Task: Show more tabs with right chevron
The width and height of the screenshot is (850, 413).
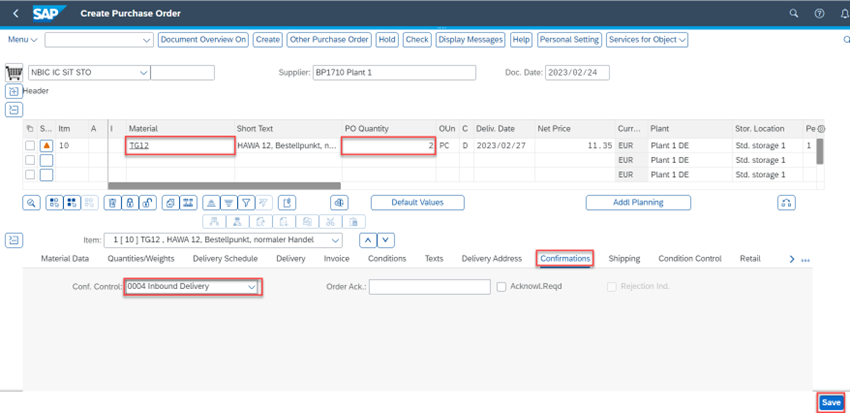Action: tap(791, 260)
